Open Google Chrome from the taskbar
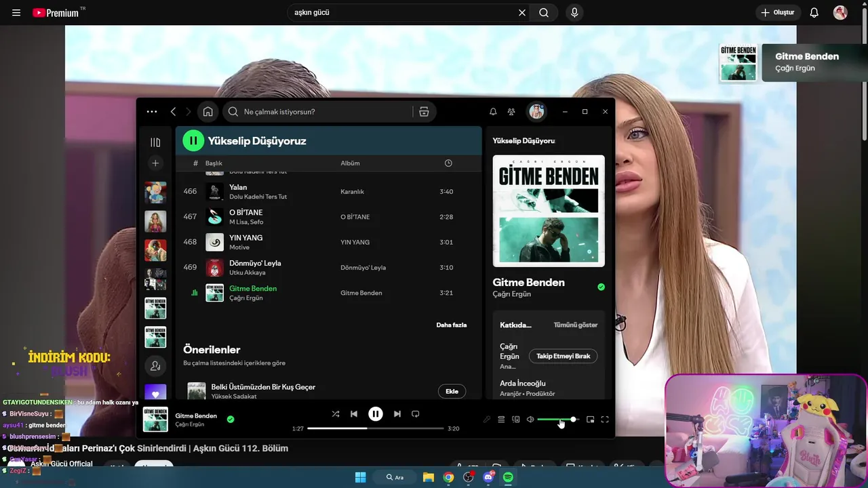The height and width of the screenshot is (488, 868). (448, 477)
